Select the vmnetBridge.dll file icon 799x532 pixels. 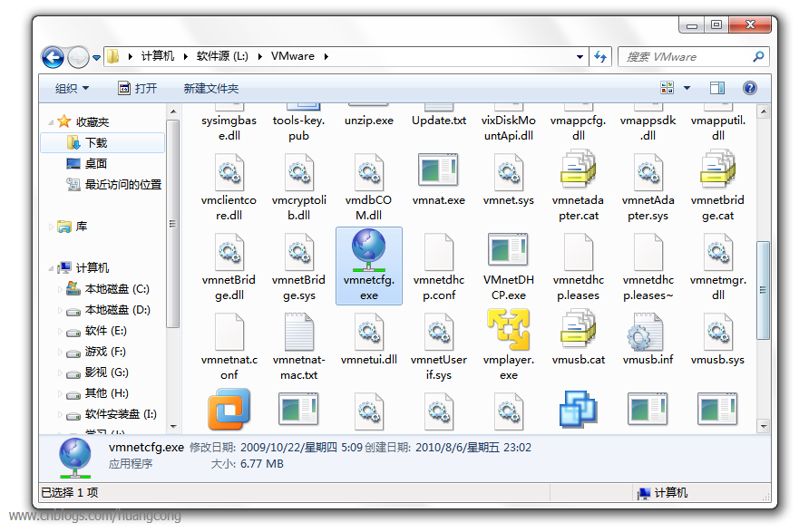tap(229, 252)
